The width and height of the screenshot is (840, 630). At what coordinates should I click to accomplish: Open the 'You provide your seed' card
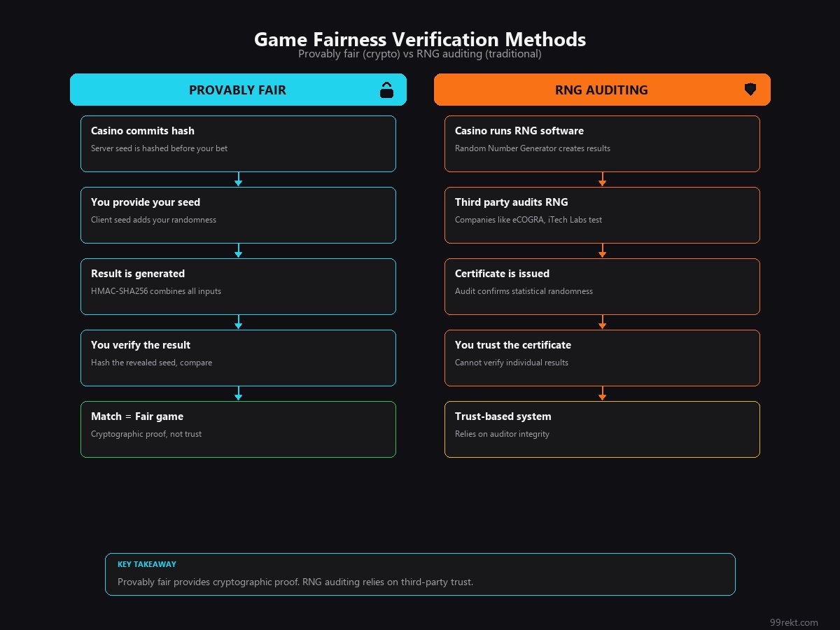(238, 215)
